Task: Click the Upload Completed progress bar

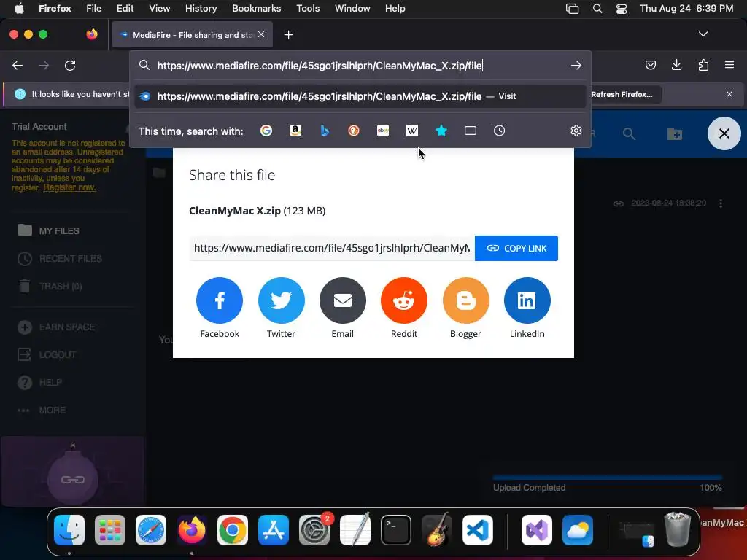Action: click(x=608, y=477)
